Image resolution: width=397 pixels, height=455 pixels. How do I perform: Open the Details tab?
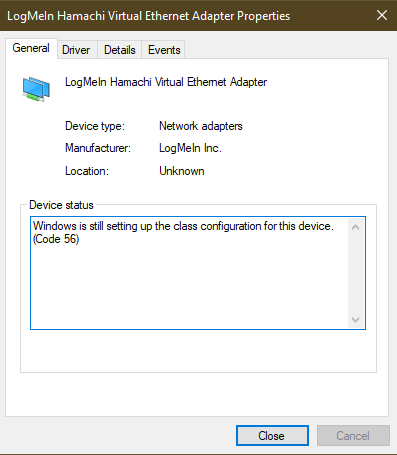tap(120, 50)
